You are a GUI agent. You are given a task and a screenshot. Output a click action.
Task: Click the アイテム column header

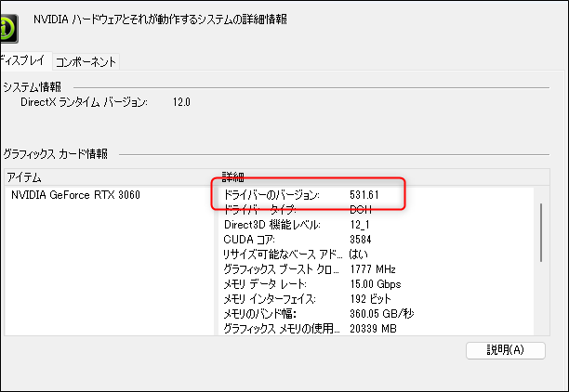coord(24,177)
